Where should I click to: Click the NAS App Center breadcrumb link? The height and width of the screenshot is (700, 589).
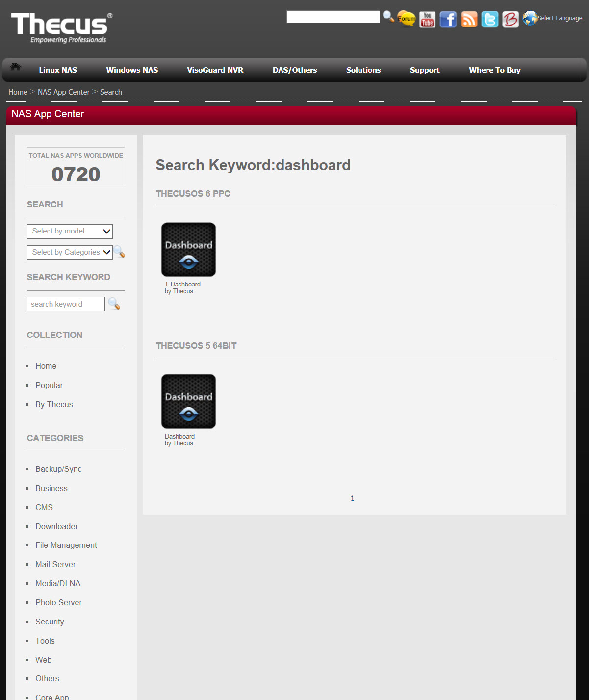point(64,92)
